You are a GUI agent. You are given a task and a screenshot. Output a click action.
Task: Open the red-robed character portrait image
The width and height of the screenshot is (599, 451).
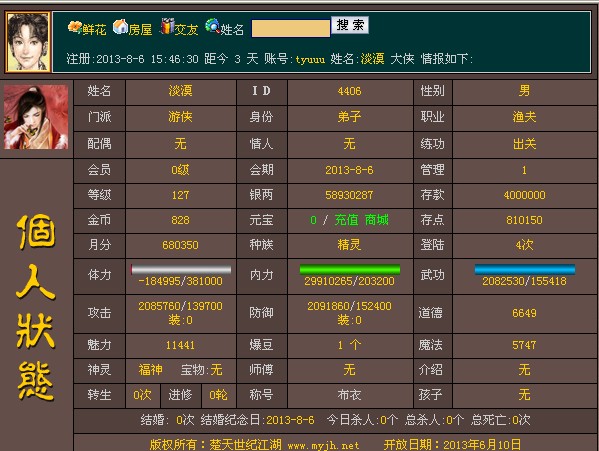click(x=36, y=117)
